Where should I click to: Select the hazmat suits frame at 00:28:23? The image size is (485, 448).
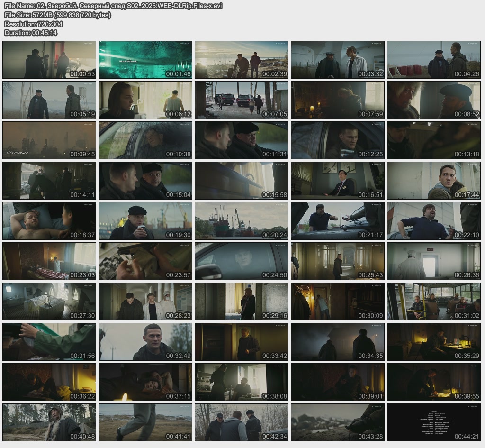pos(145,302)
